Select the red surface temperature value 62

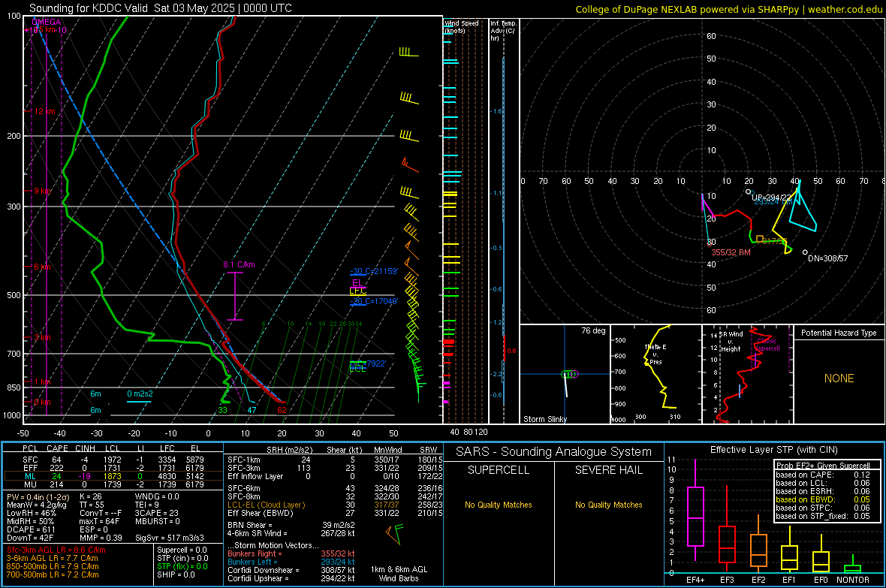coord(282,410)
